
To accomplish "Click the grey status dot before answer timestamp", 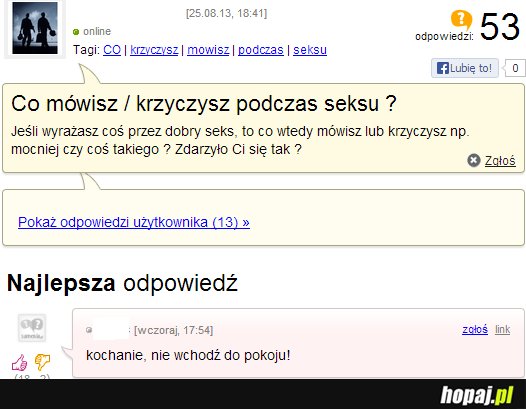I will (x=89, y=330).
